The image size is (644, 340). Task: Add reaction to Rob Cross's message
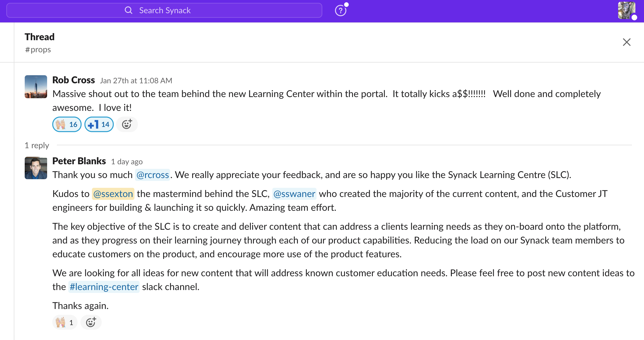tap(127, 124)
